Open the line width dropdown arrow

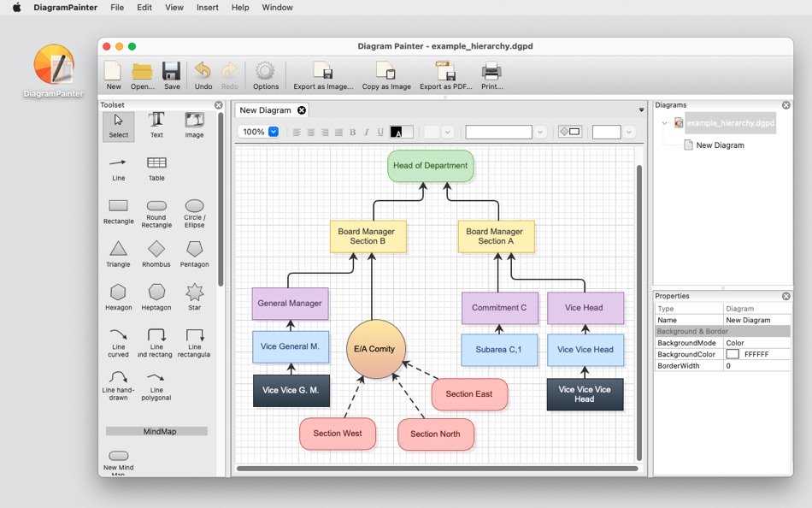click(x=629, y=133)
